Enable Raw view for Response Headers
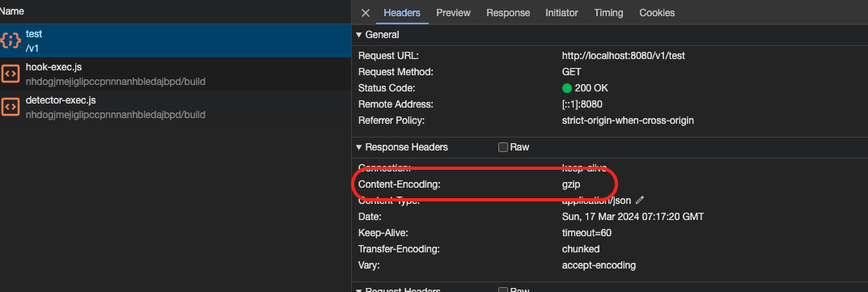The height and width of the screenshot is (292, 868). point(503,147)
